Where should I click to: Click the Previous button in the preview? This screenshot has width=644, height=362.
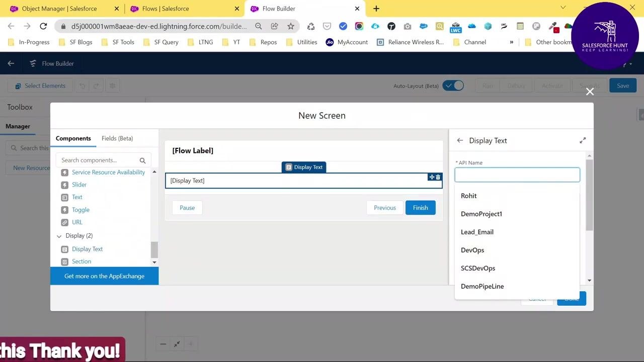[x=385, y=208]
